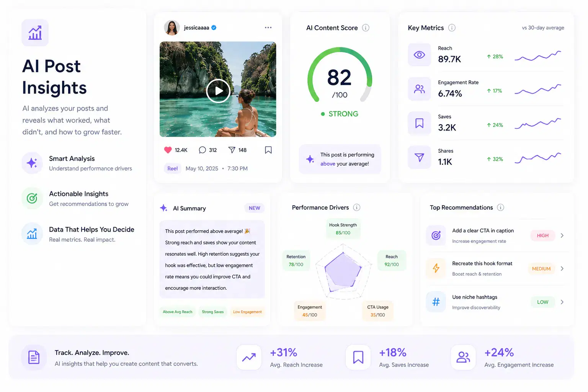Click the Saves bookmark icon in Key Metrics
Image resolution: width=588 pixels, height=392 pixels.
[420, 123]
